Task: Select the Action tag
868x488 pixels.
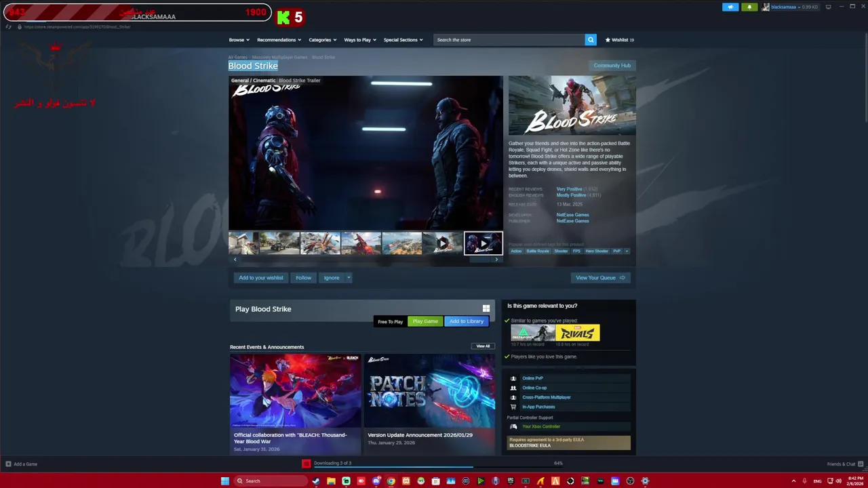Action: (x=516, y=251)
